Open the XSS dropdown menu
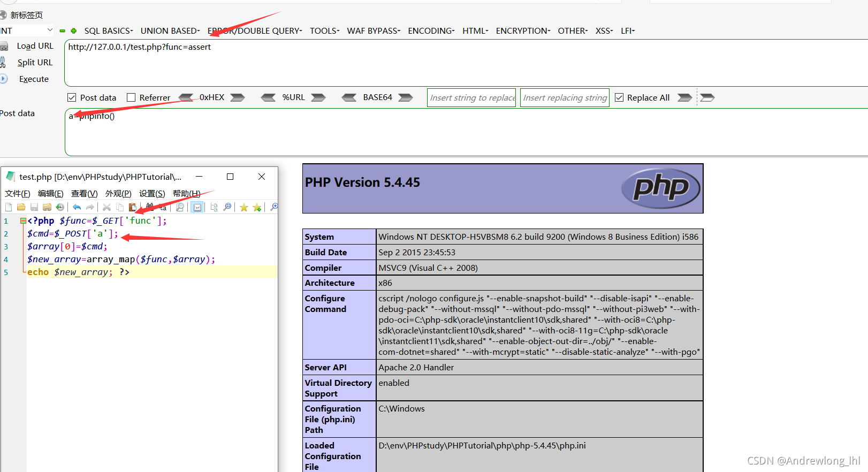This screenshot has height=472, width=868. [x=604, y=31]
